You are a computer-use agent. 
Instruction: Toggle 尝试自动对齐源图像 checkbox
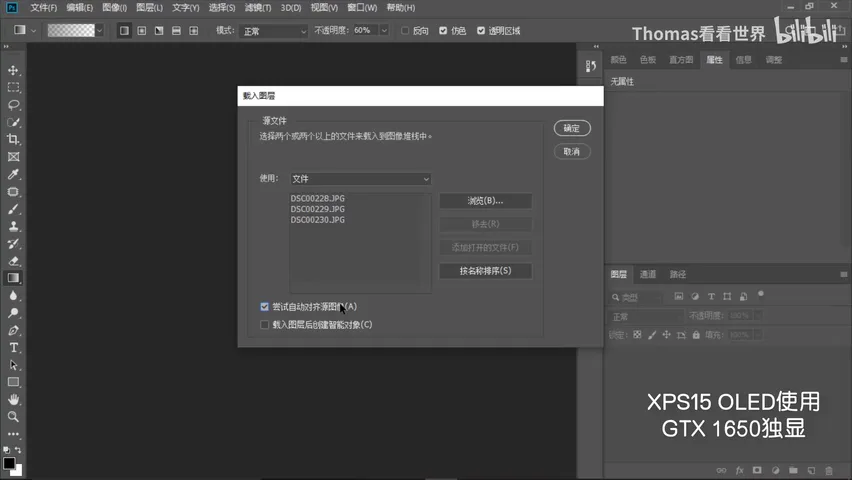265,307
